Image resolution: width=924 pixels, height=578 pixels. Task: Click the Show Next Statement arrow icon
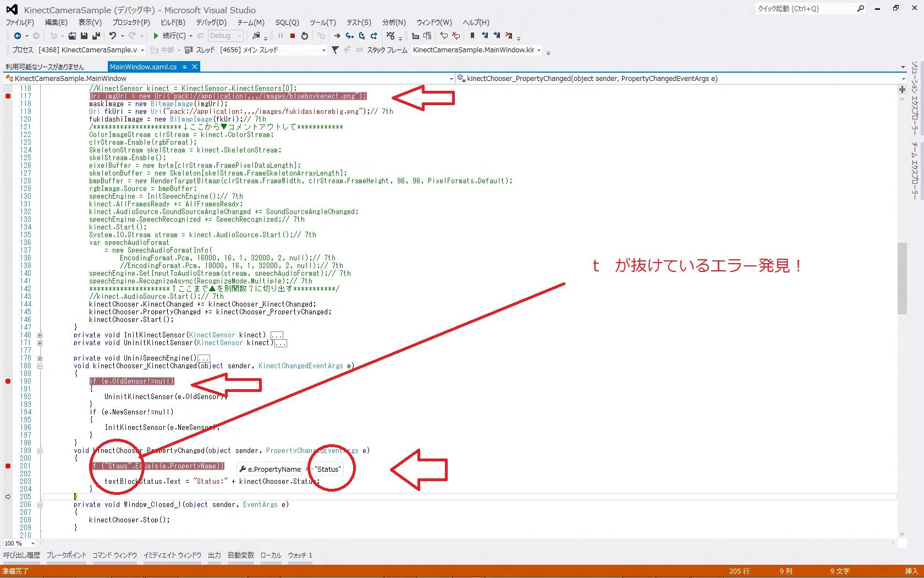click(x=337, y=36)
